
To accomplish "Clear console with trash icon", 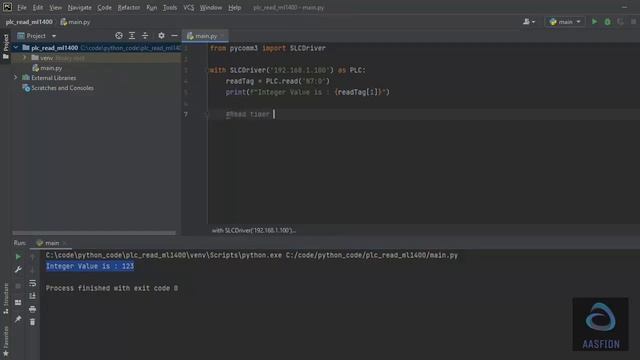I will pos(33,322).
